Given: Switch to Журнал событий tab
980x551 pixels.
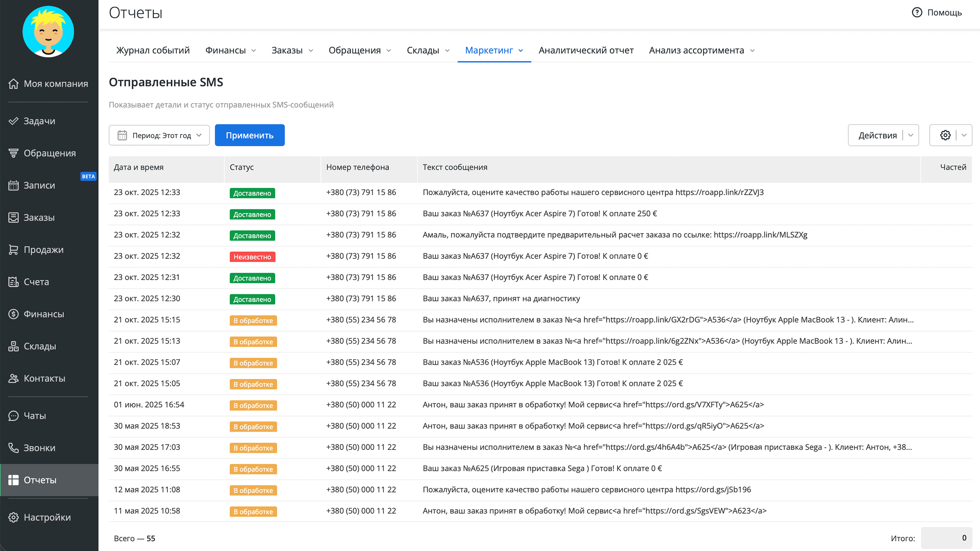Looking at the screenshot, I should tap(153, 50).
